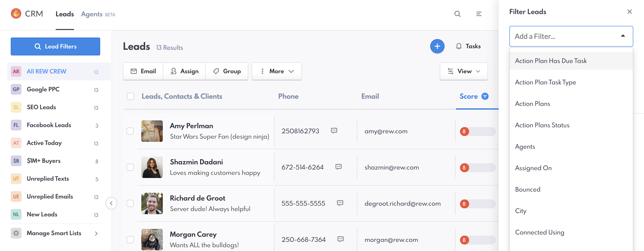The image size is (644, 251).
Task: Click Amy Perlman's profile photo
Action: pyautogui.click(x=152, y=131)
